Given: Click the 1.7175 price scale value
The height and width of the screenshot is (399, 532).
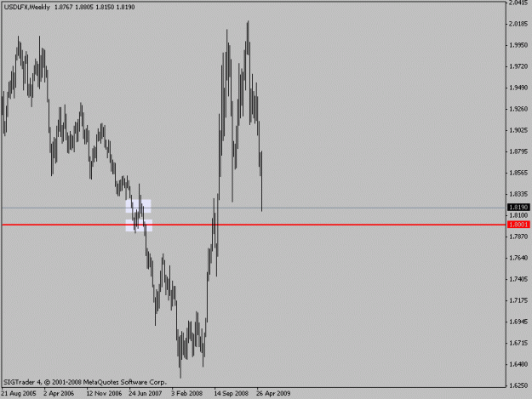Looking at the screenshot, I should [x=518, y=300].
